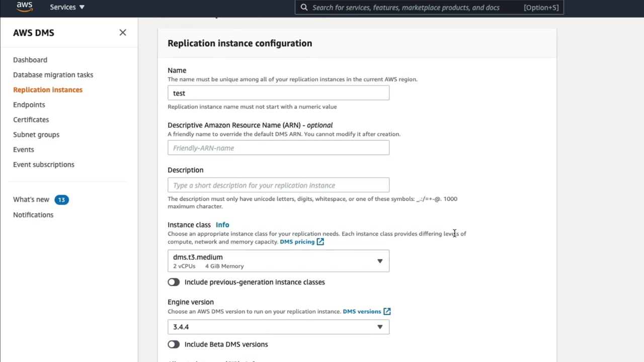Screen dimensions: 644x362
Task: Follow the DMS pricing link
Action: [x=297, y=242]
